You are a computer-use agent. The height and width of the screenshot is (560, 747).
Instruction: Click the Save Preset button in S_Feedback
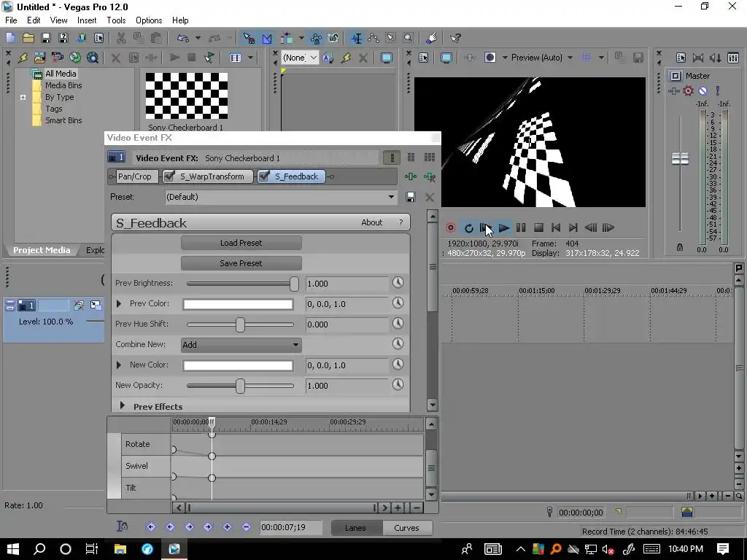(241, 263)
